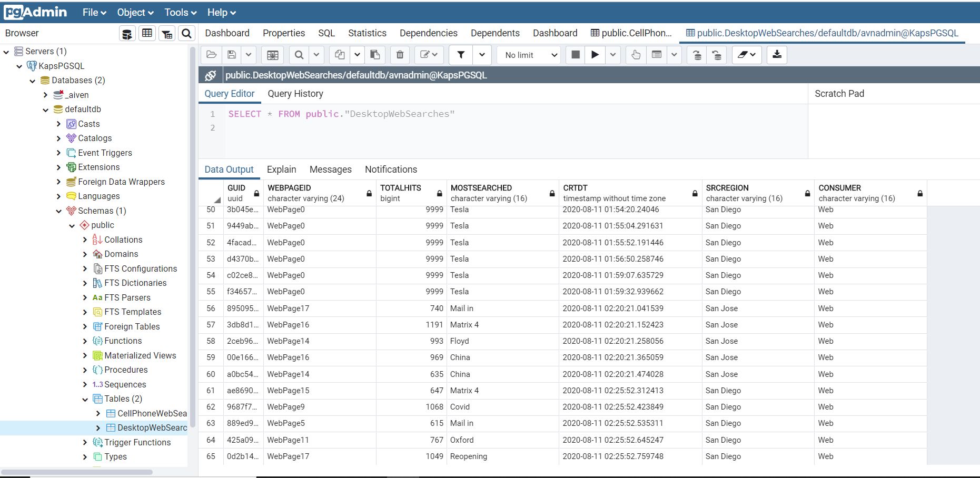Click the Copy rows icon
This screenshot has height=478, width=980.
[340, 55]
